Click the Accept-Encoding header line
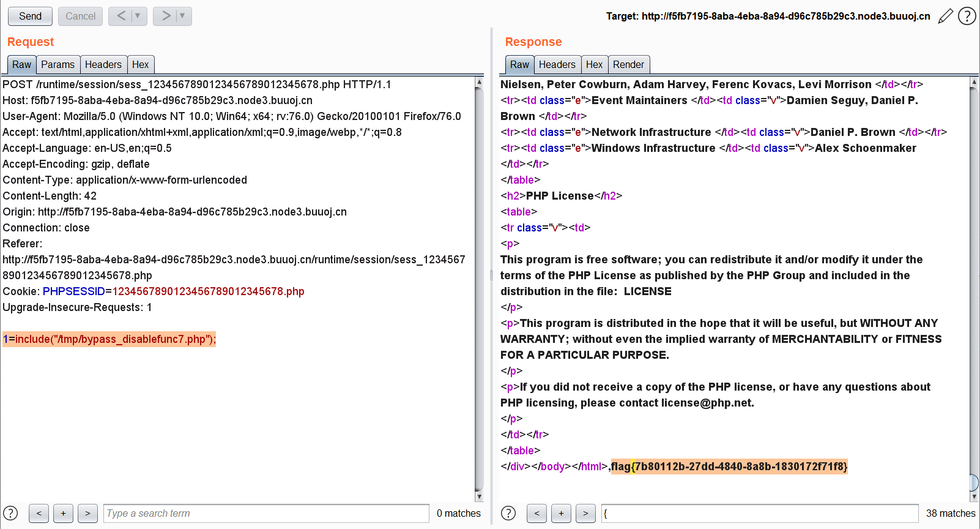This screenshot has height=529, width=980. click(x=76, y=164)
